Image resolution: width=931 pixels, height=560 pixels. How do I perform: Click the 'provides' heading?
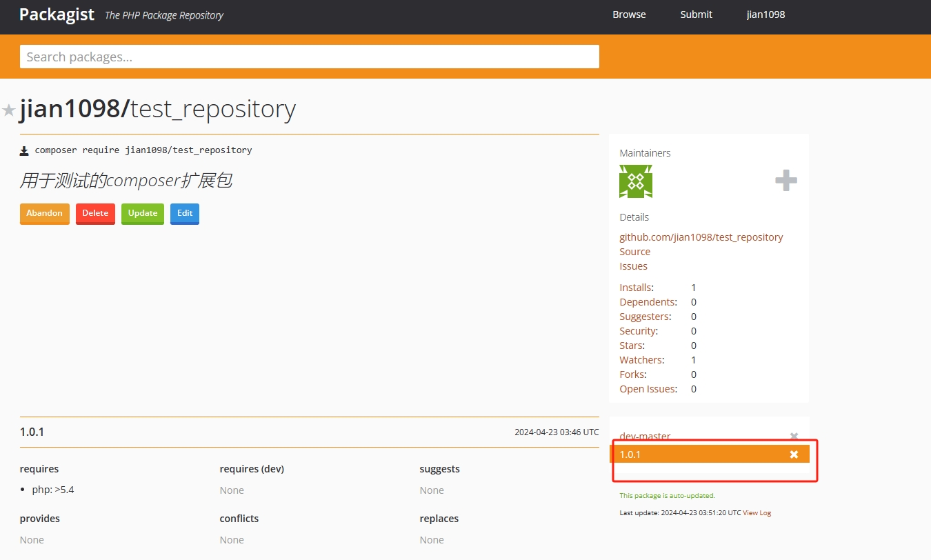[x=40, y=519]
